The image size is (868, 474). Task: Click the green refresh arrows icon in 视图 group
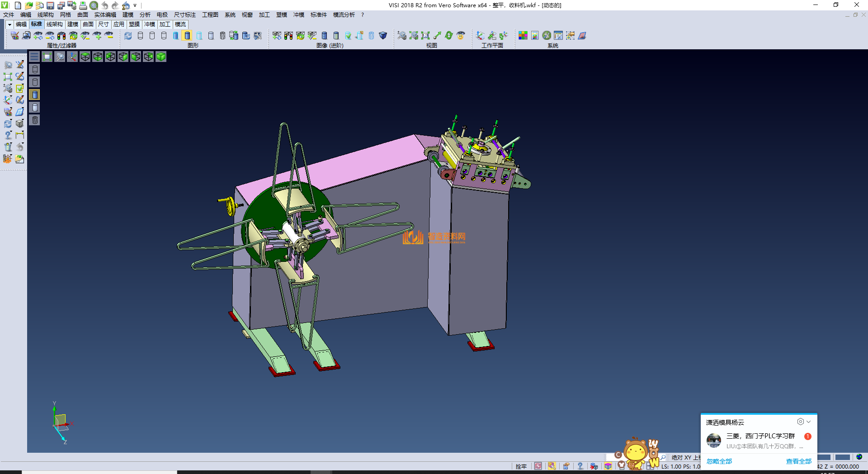point(449,35)
